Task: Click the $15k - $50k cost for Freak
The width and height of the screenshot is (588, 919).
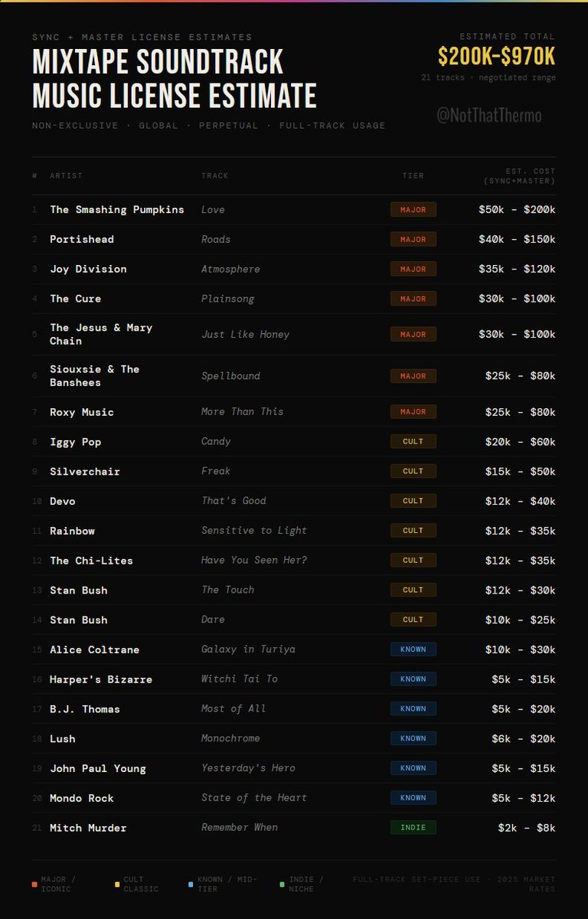Action: coord(521,472)
